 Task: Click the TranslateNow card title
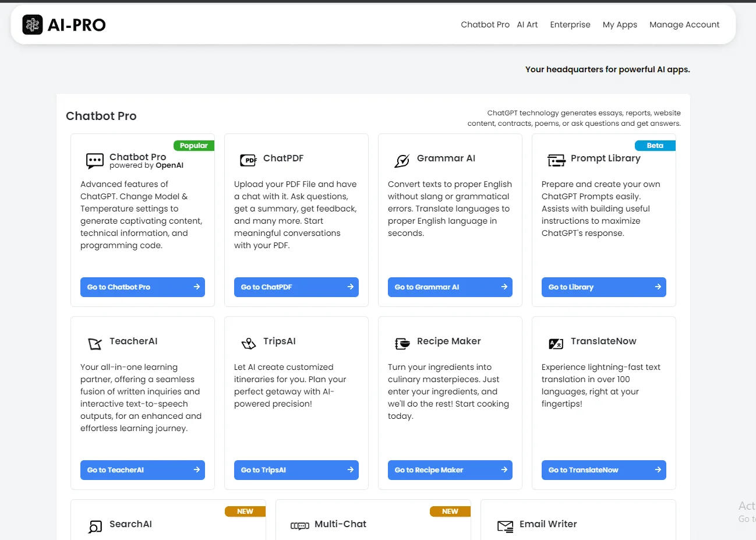[603, 341]
